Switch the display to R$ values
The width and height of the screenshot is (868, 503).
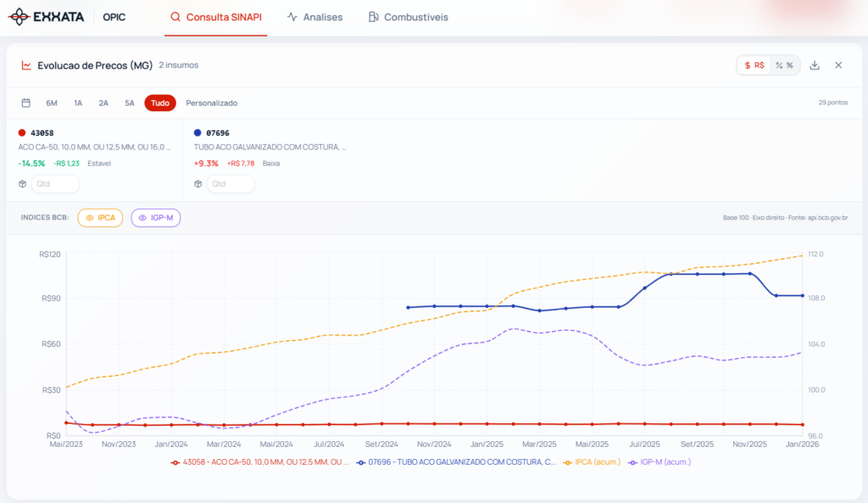tap(754, 65)
